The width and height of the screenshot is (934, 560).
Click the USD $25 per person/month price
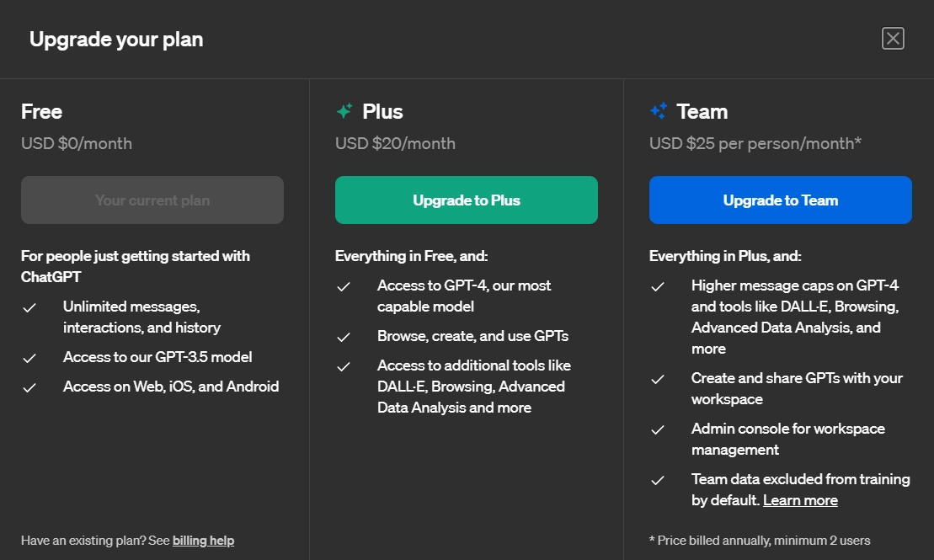[755, 143]
